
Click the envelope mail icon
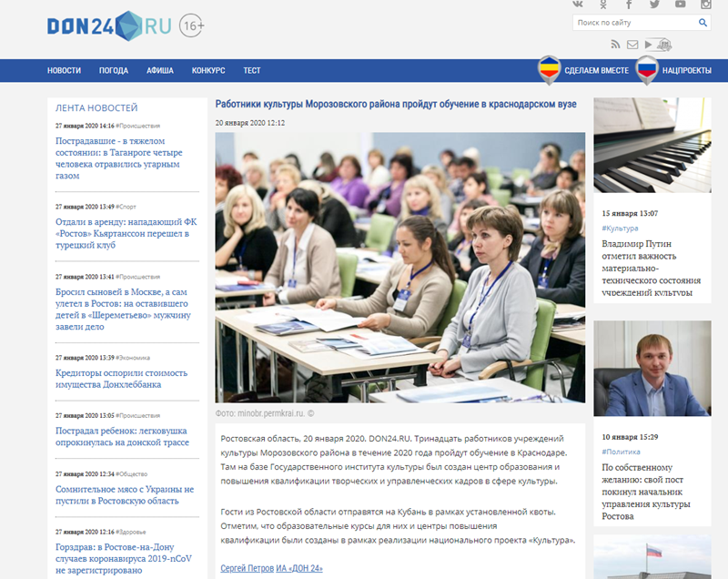point(632,45)
